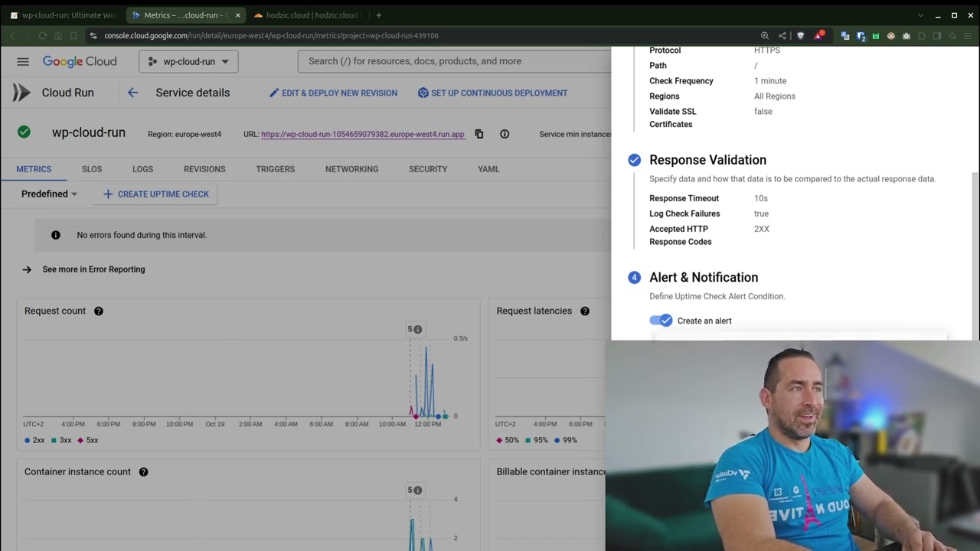This screenshot has width=980, height=551.
Task: Open the Brave Rewards triangle icon
Action: pyautogui.click(x=819, y=36)
